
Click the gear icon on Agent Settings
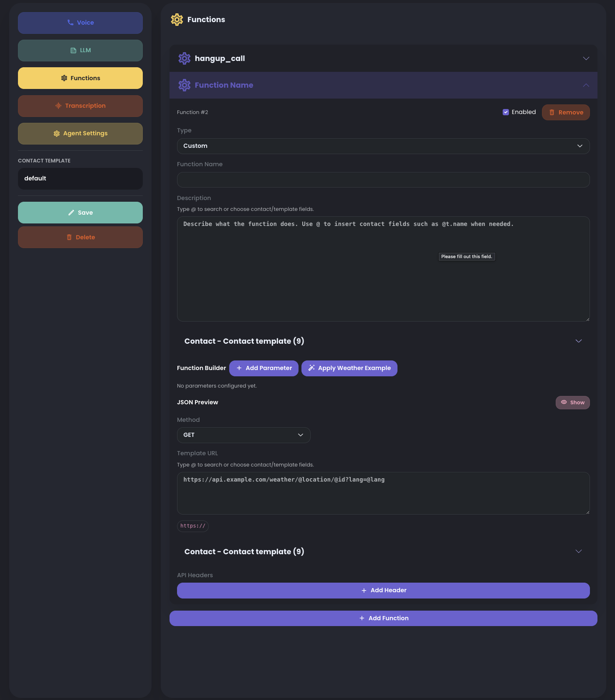point(57,134)
